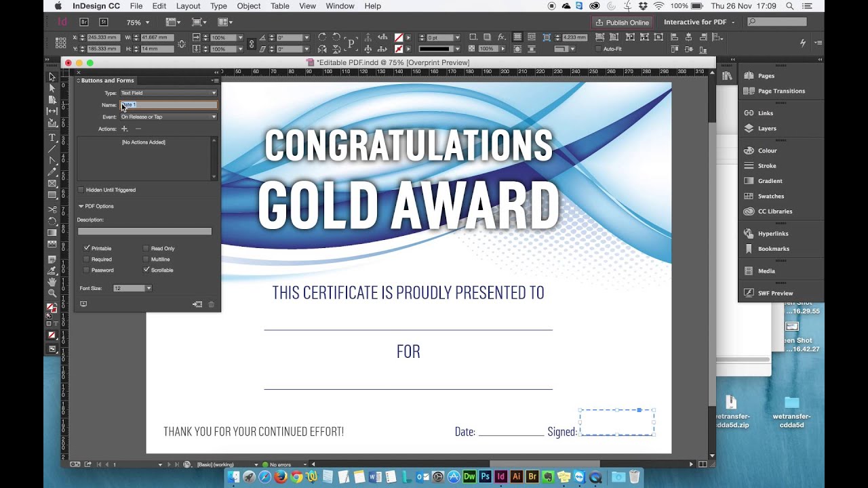Open Adobe Stock via St icon
The width and height of the screenshot is (868, 488).
[x=103, y=22]
